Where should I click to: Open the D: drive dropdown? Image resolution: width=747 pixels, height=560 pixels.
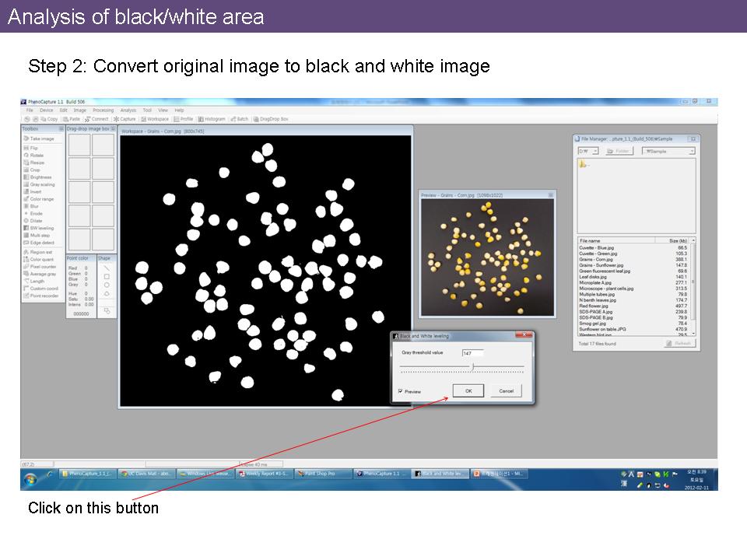pos(588,151)
